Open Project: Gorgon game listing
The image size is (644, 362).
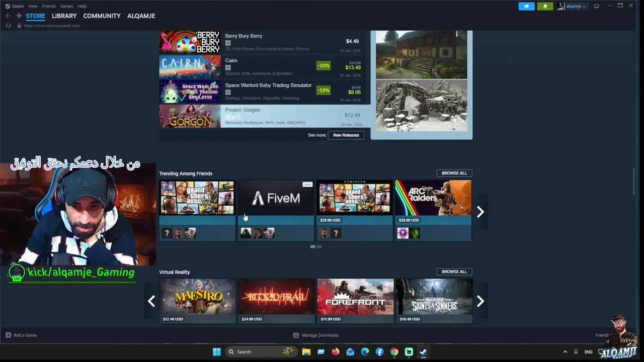pyautogui.click(x=265, y=116)
